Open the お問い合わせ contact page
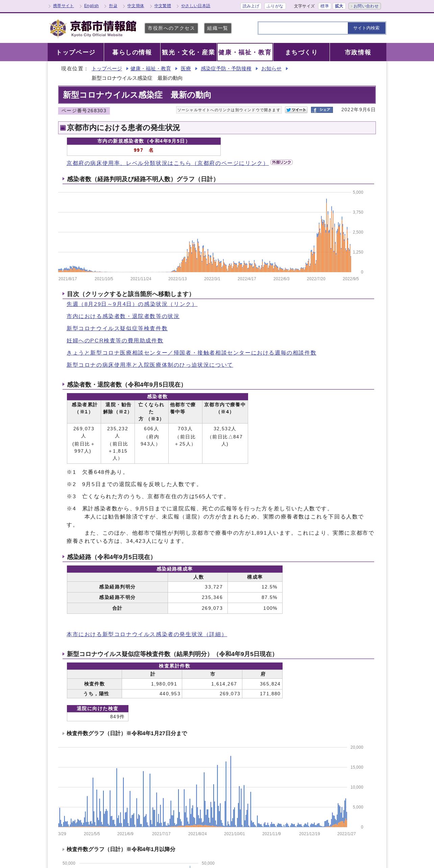 [x=365, y=6]
